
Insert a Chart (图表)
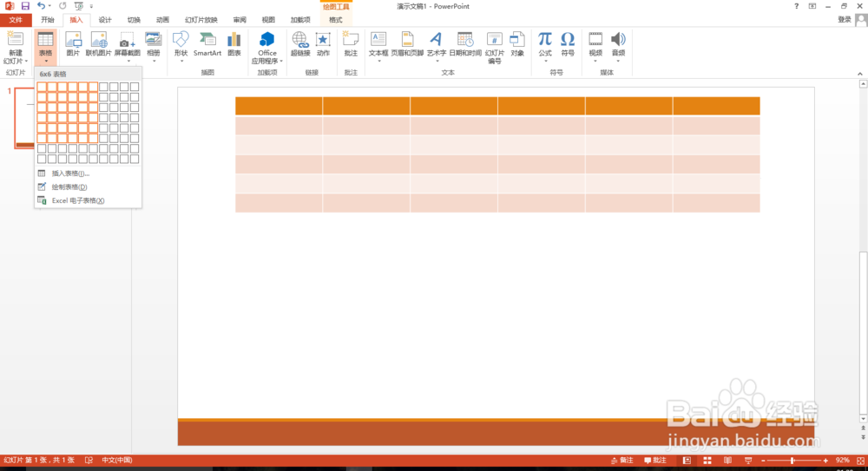[234, 44]
